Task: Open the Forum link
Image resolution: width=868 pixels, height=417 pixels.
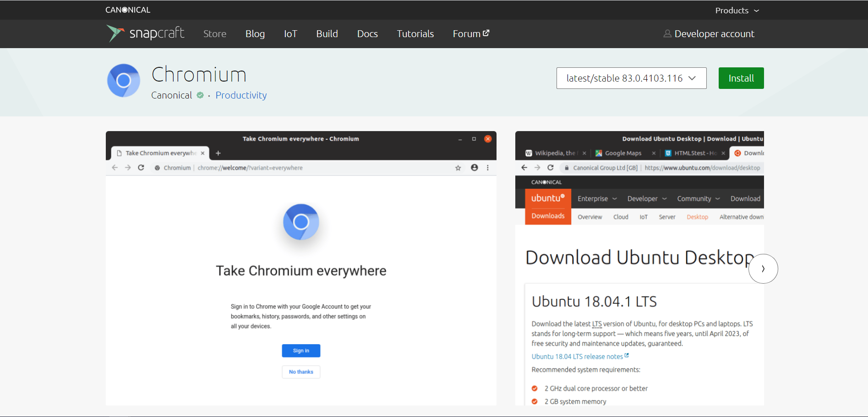Action: (471, 34)
